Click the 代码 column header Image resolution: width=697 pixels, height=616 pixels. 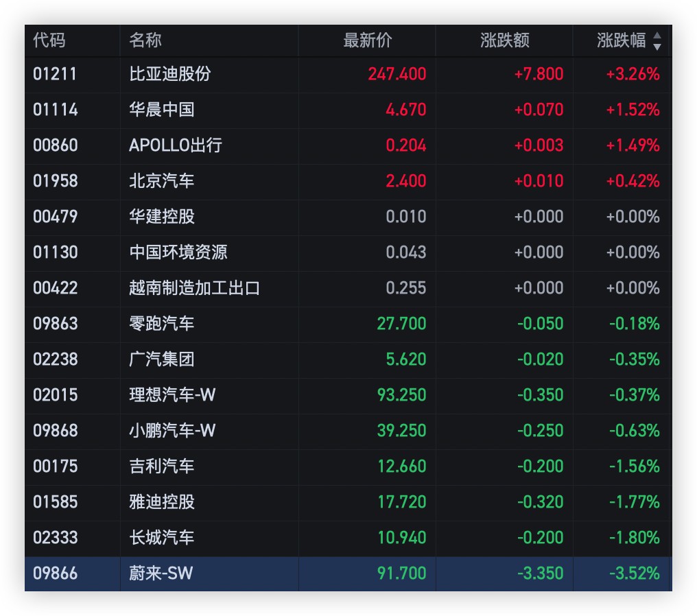(x=49, y=41)
